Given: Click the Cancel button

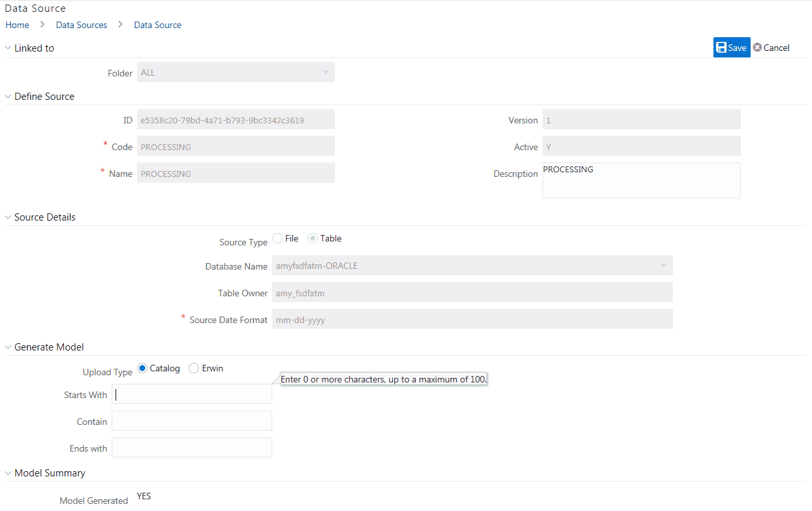Looking at the screenshot, I should tap(776, 47).
